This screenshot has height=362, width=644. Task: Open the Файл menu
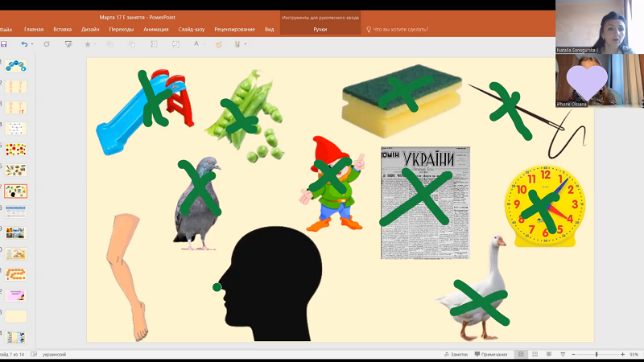pyautogui.click(x=6, y=30)
